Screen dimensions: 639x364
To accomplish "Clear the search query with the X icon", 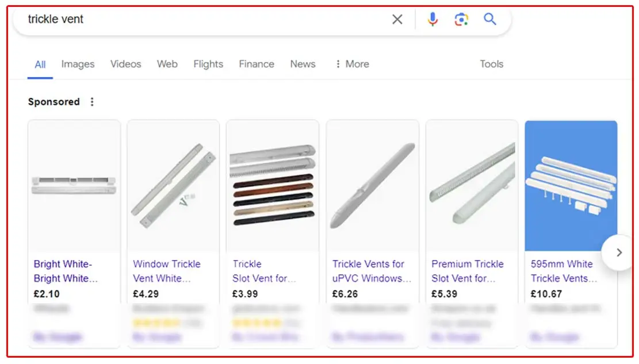I will pyautogui.click(x=397, y=19).
